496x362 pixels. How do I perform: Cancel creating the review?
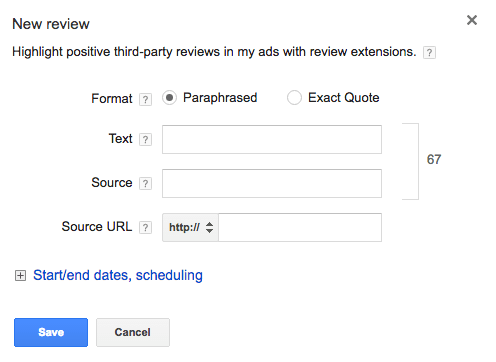(x=133, y=332)
